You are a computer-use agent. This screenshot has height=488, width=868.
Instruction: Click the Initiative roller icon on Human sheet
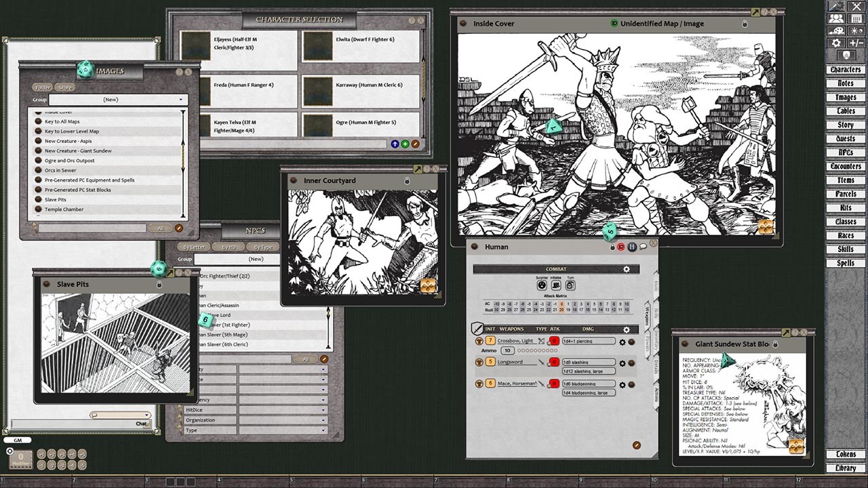(x=555, y=285)
